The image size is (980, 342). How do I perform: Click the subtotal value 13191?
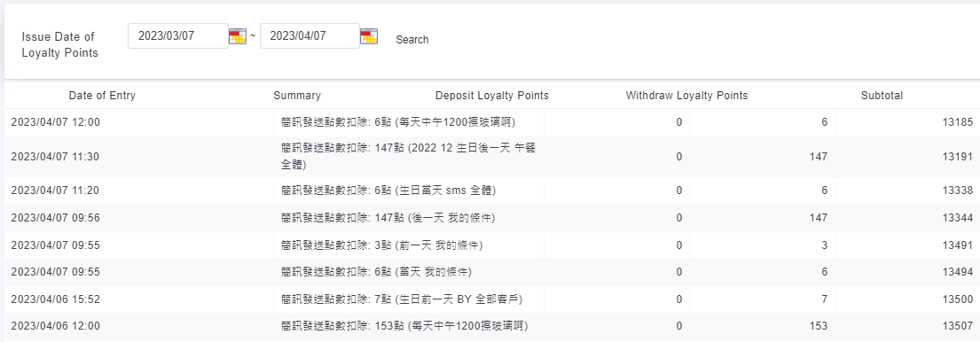(958, 157)
